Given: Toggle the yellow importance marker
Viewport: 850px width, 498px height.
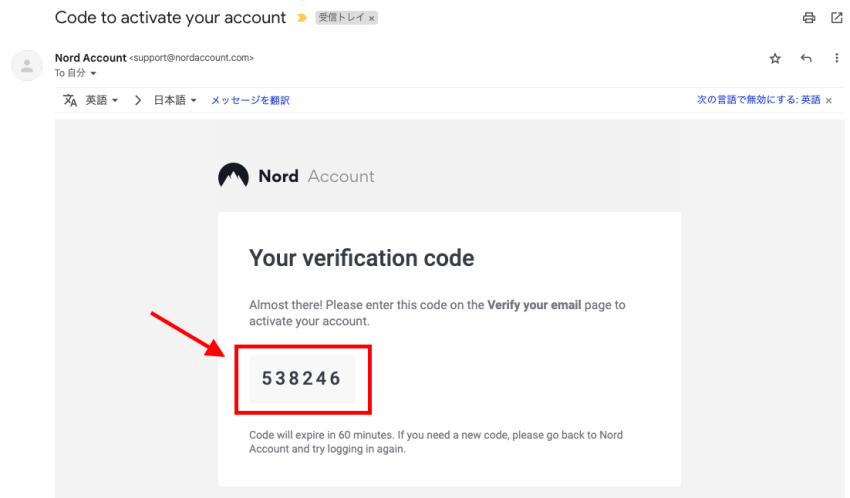Looking at the screenshot, I should (302, 18).
